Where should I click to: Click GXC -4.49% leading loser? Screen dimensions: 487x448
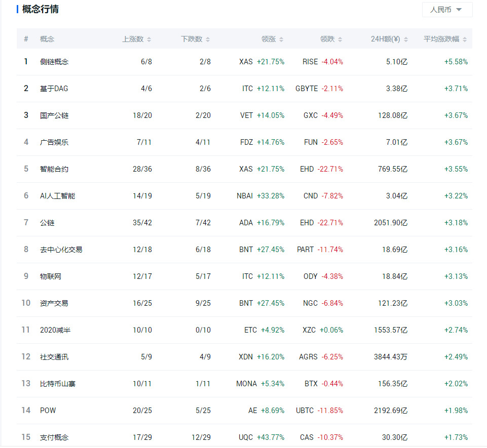pos(323,115)
